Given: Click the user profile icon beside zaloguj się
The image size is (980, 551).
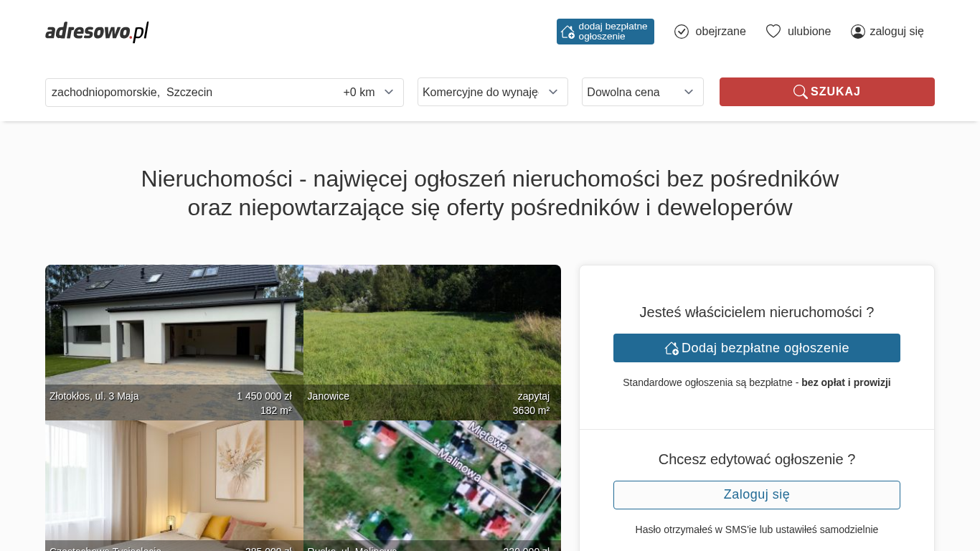Looking at the screenshot, I should pyautogui.click(x=857, y=32).
